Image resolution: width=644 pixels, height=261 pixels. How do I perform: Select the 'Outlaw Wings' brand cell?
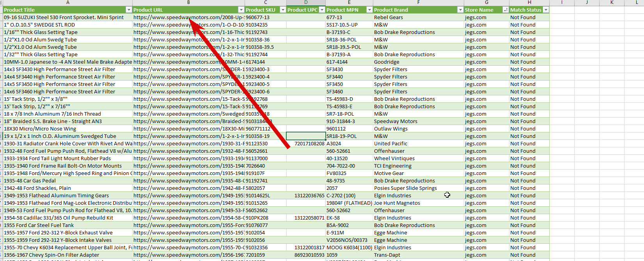(419, 129)
